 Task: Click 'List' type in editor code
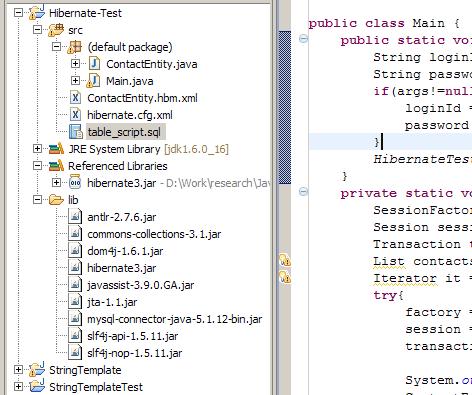(389, 261)
